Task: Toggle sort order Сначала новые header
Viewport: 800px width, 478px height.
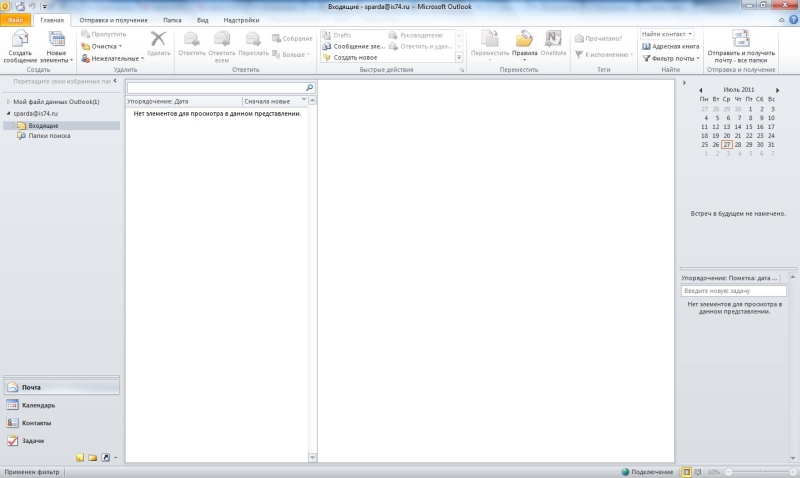Action: click(275, 101)
